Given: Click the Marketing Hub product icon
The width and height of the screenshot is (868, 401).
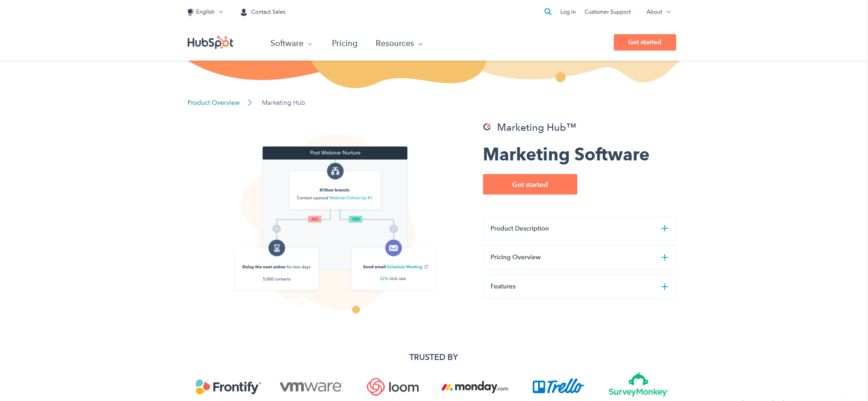Looking at the screenshot, I should coord(487,127).
